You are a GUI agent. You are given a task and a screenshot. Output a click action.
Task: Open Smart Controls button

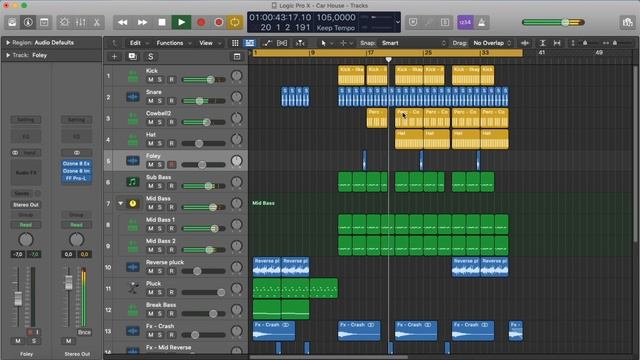click(x=64, y=22)
